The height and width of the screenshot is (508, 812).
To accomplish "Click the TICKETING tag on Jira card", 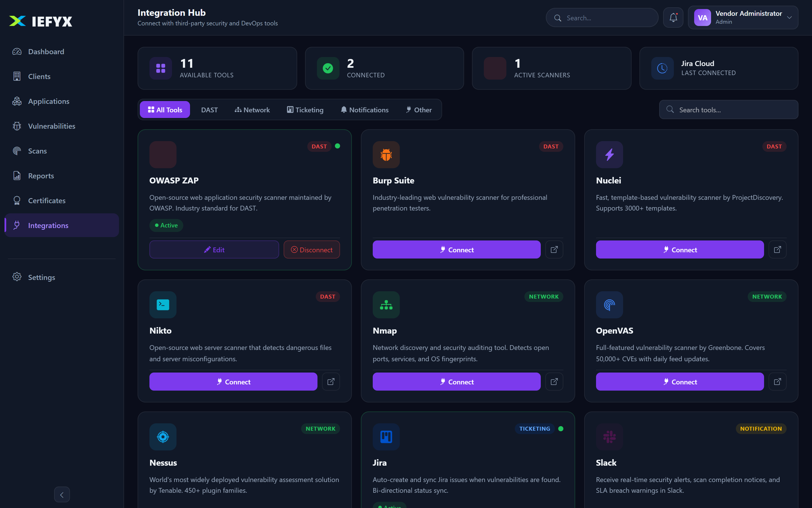I will 535,429.
